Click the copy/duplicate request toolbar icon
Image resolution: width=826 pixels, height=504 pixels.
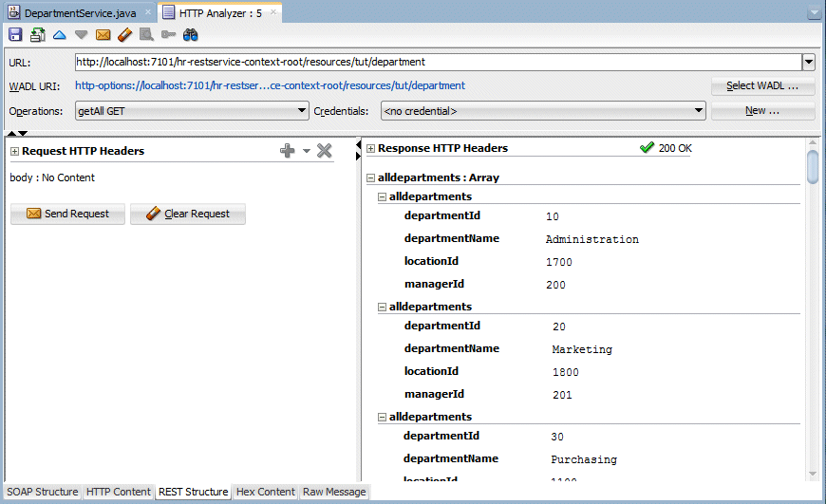point(37,35)
